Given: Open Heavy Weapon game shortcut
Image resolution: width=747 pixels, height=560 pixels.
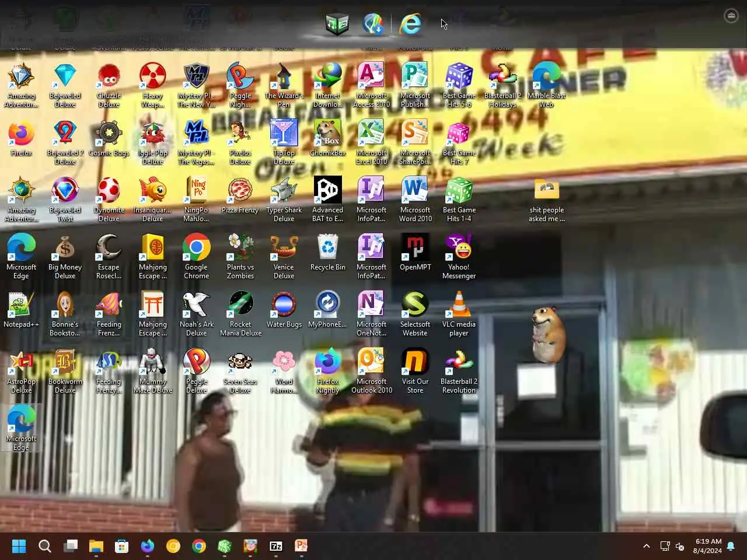Looking at the screenshot, I should tap(153, 86).
